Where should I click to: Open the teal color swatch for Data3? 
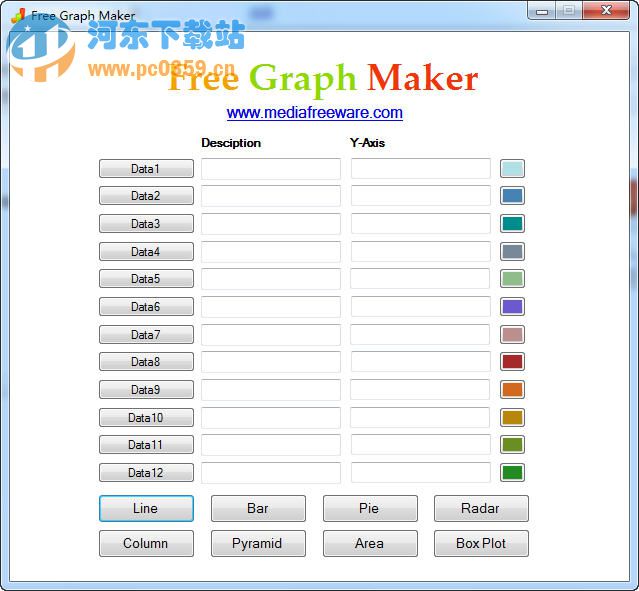click(512, 223)
